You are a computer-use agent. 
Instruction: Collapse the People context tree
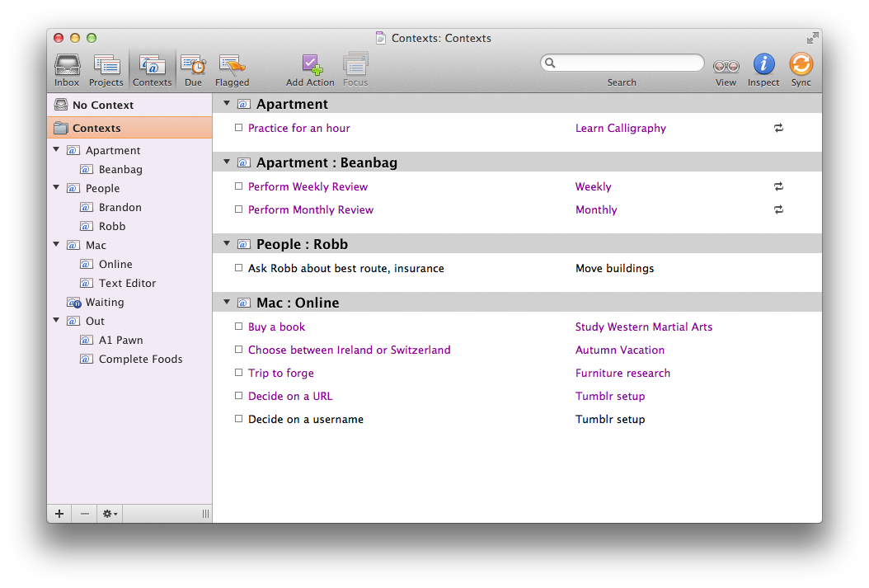[x=56, y=188]
